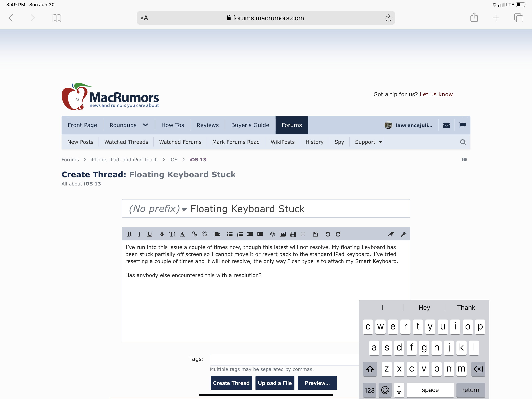Click the insert image icon
This screenshot has height=399, width=532.
tap(283, 234)
